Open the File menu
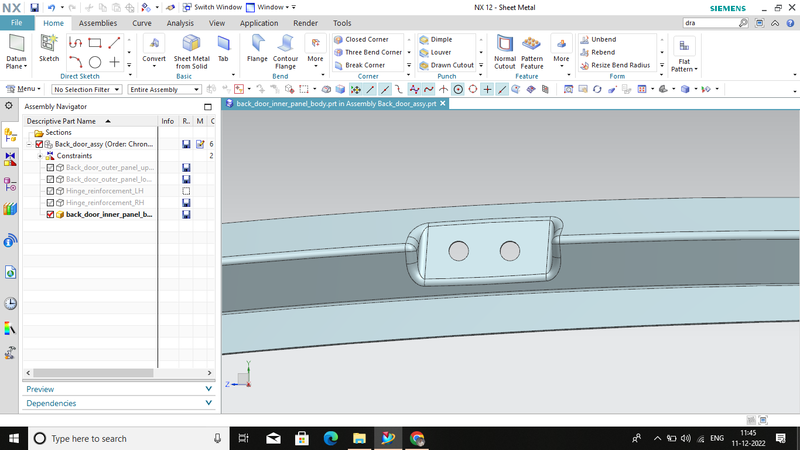This screenshot has width=800, height=450. 17,23
